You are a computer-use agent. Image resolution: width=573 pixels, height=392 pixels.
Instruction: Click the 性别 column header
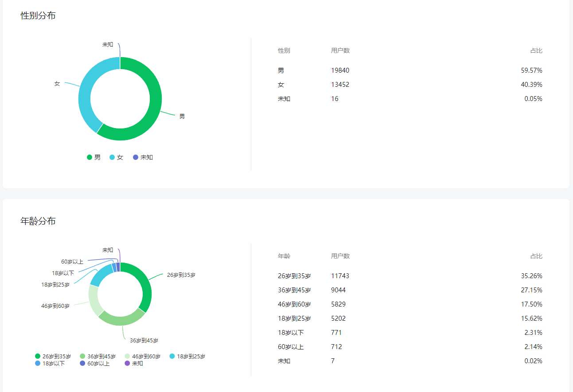(284, 50)
